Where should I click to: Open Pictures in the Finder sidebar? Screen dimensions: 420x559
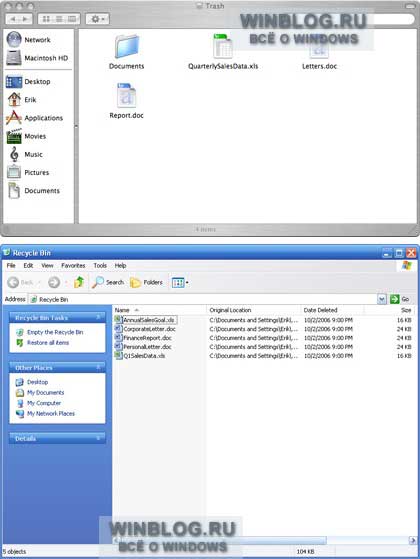pyautogui.click(x=28, y=173)
